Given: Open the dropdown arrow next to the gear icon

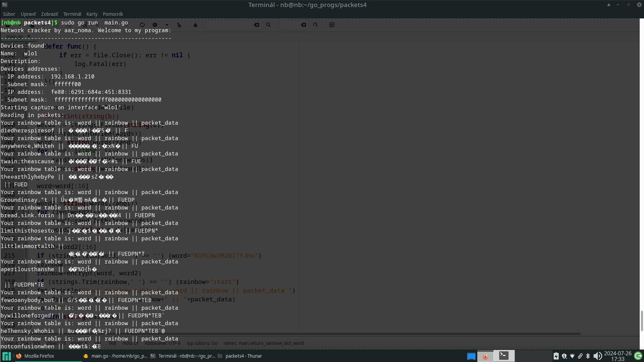Looking at the screenshot, I should coord(167,25).
